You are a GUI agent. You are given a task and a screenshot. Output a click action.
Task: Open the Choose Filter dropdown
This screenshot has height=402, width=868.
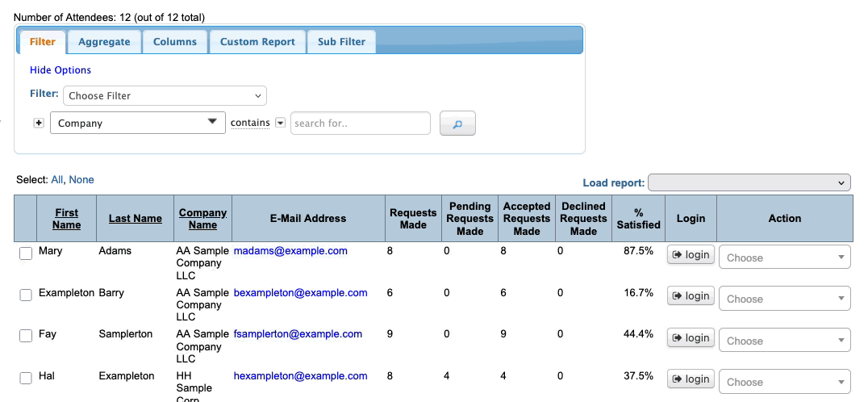point(165,96)
